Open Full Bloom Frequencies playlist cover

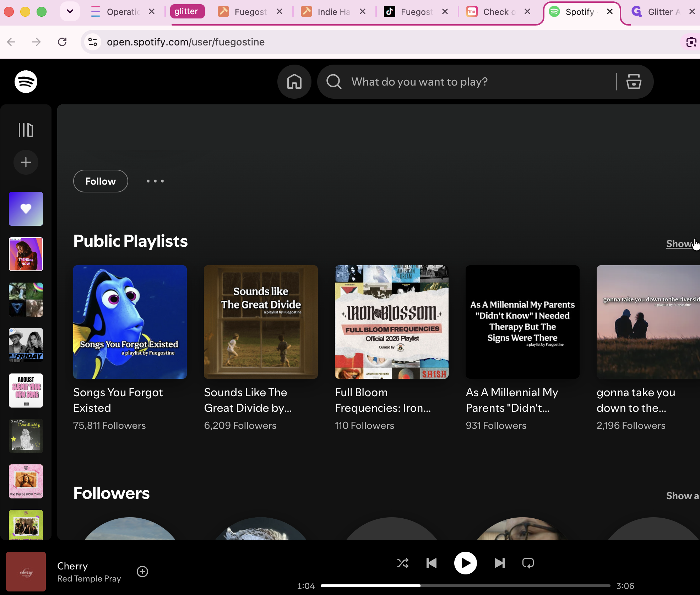click(392, 322)
